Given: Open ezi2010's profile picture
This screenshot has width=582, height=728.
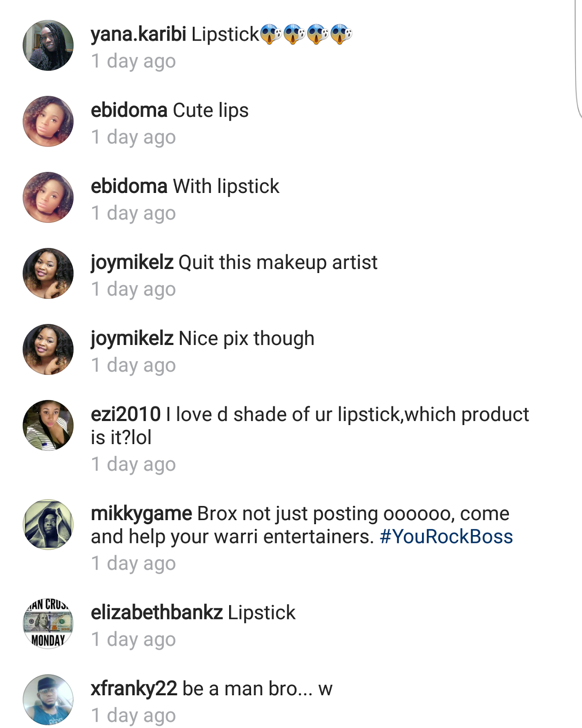Looking at the screenshot, I should click(x=48, y=425).
